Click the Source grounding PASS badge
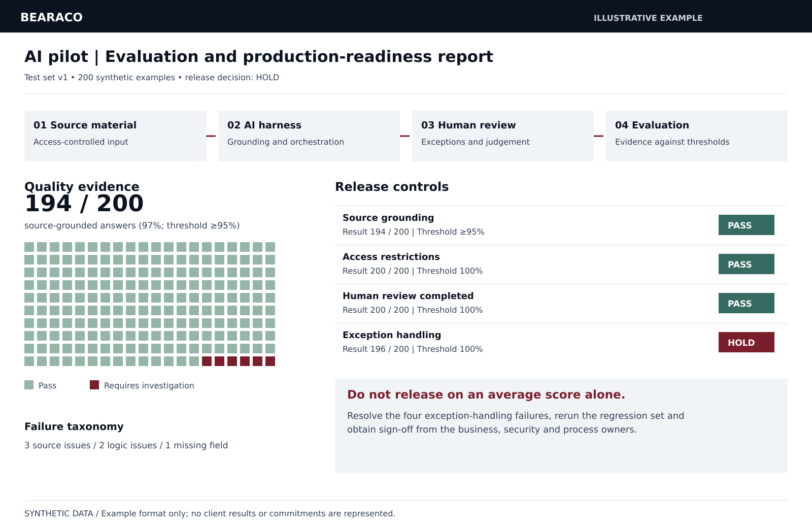The image size is (812, 528). click(x=747, y=225)
